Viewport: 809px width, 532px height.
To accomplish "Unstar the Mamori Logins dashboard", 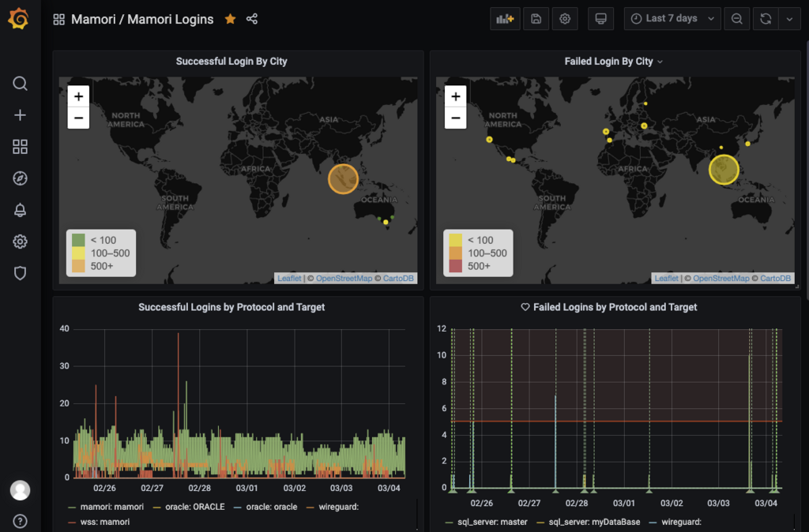I will 231,19.
